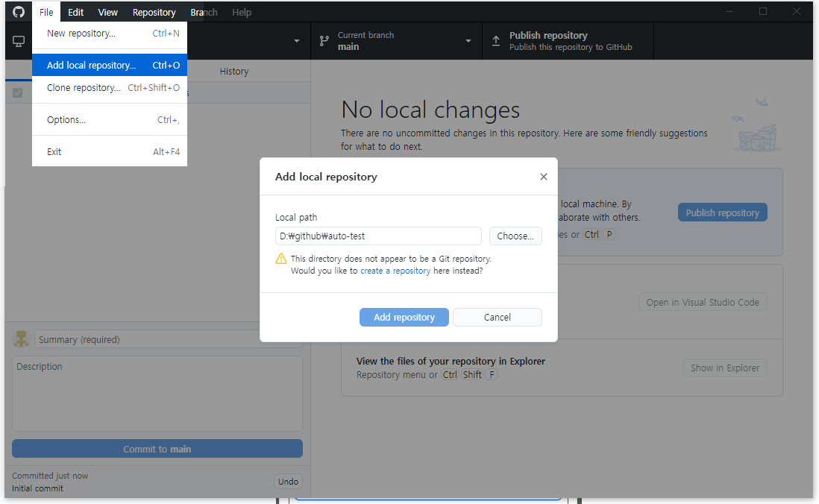Click the branch icon beside Current branch

[x=324, y=41]
